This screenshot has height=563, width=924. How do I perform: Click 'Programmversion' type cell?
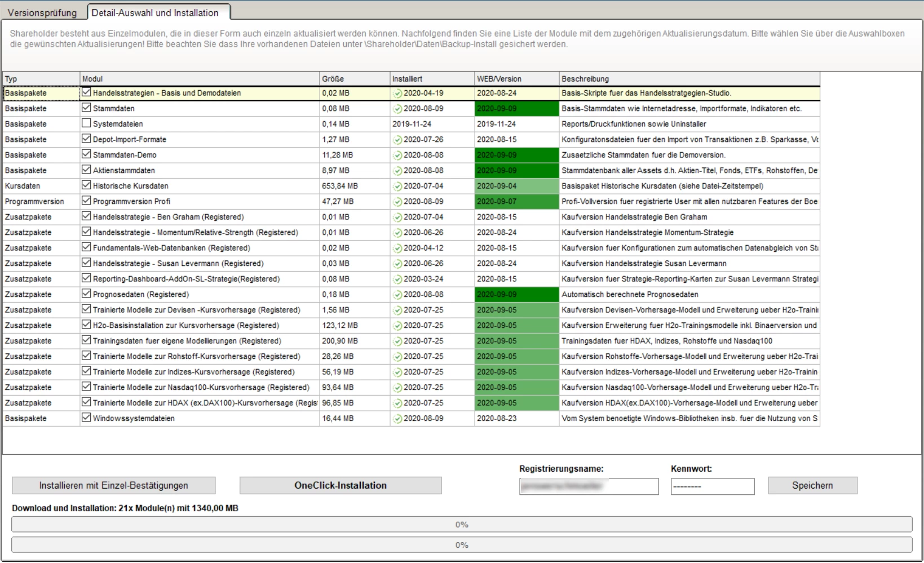(x=41, y=202)
